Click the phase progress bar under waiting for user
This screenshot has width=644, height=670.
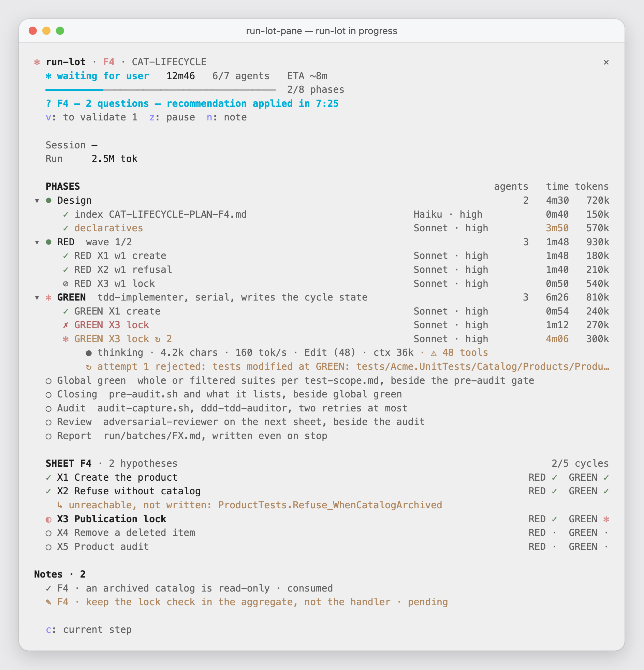[160, 90]
